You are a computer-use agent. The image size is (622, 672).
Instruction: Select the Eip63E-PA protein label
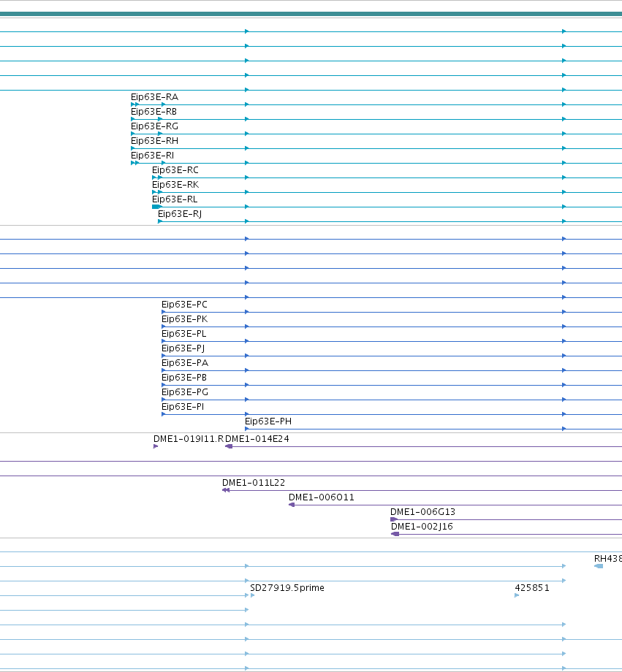[x=185, y=363]
